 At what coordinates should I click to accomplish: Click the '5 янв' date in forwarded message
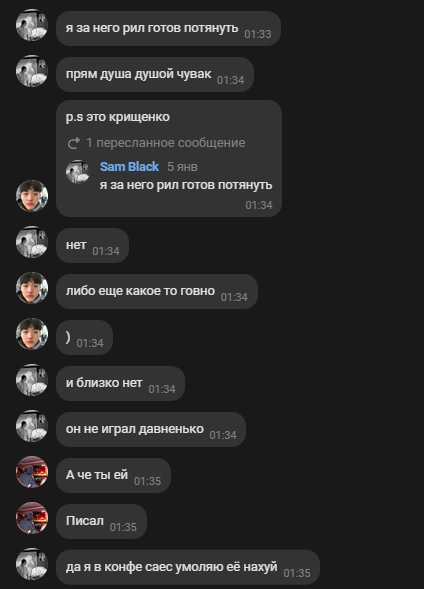(182, 167)
